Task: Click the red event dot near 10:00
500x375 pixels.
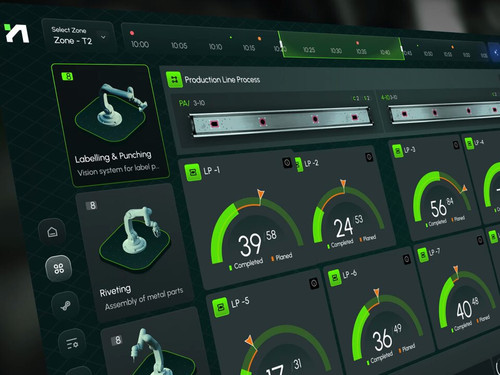Action: [132, 33]
